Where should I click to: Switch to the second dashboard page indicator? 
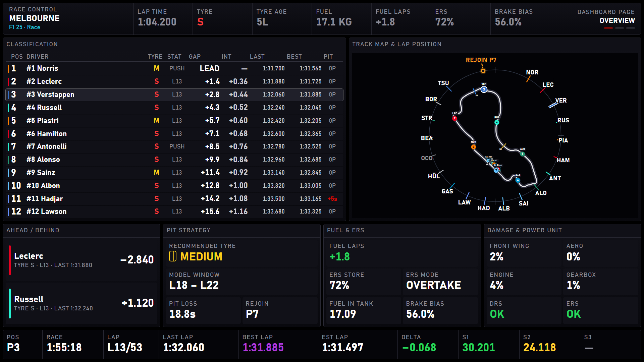pos(620,28)
